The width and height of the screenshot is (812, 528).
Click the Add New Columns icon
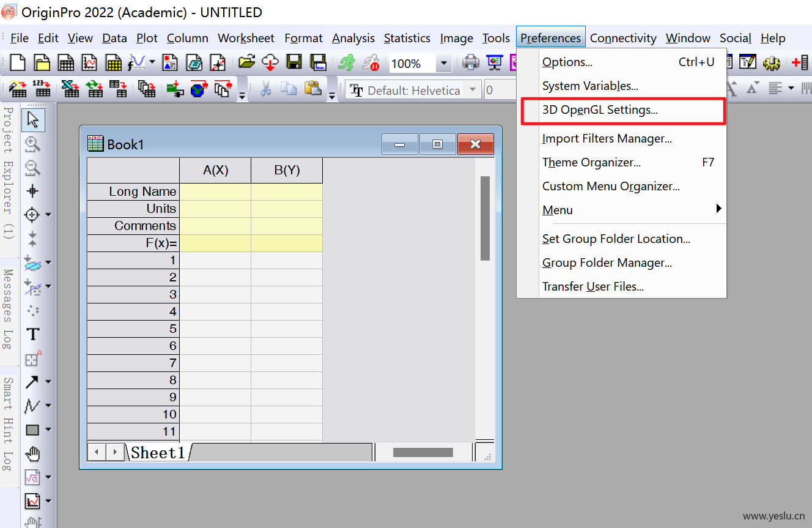click(x=800, y=62)
